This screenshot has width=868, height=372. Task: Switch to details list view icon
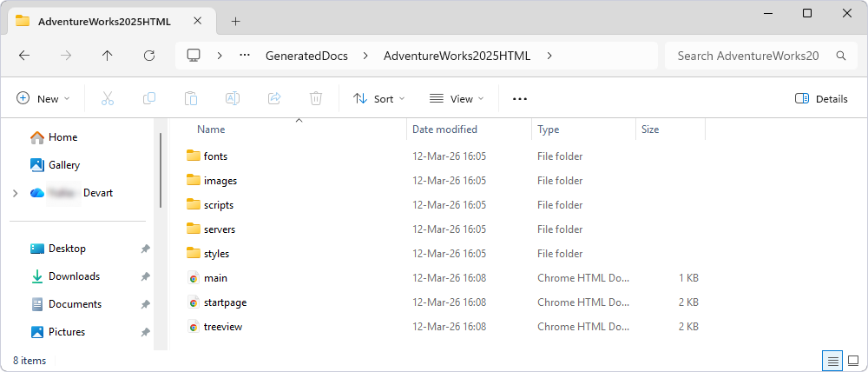[832, 361]
